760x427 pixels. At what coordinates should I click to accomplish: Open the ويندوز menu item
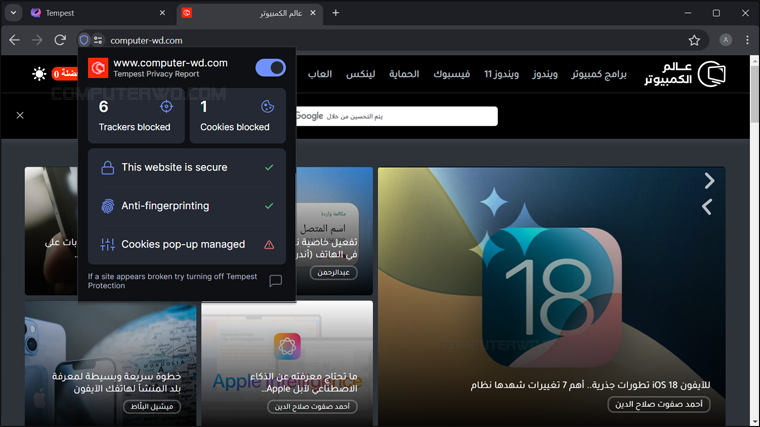(x=545, y=74)
